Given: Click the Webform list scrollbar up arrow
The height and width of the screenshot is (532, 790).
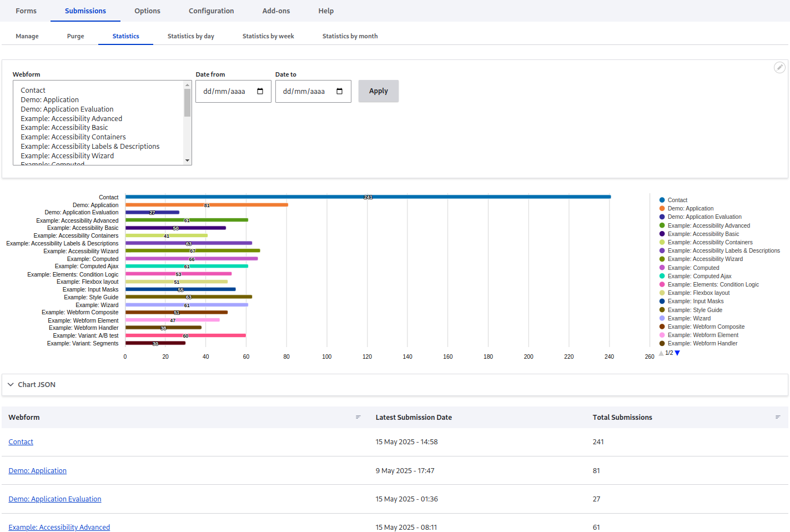Looking at the screenshot, I should click(187, 85).
